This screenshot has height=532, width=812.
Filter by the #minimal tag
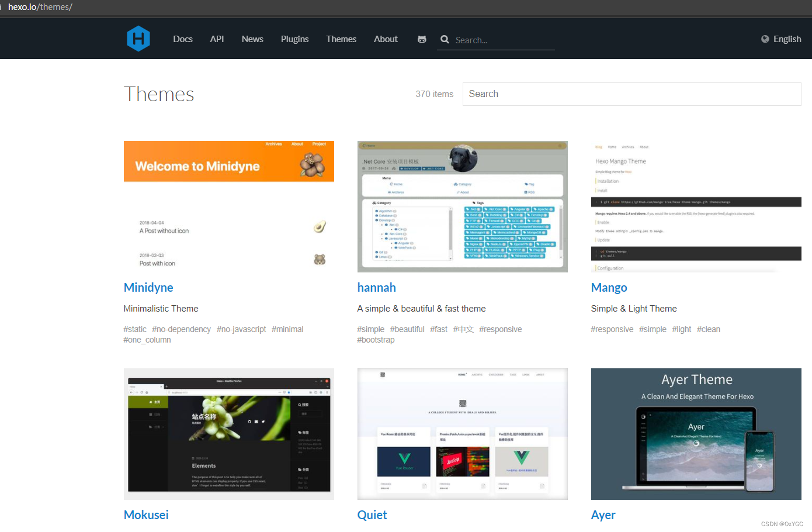coord(287,329)
